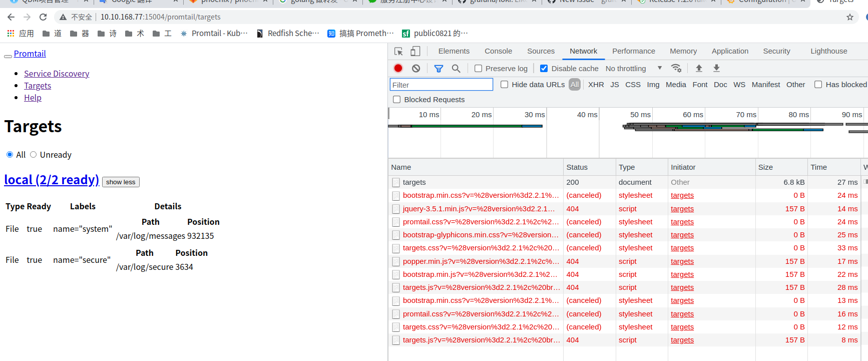Bookmark this page with the star
The image size is (868, 361).
[850, 17]
